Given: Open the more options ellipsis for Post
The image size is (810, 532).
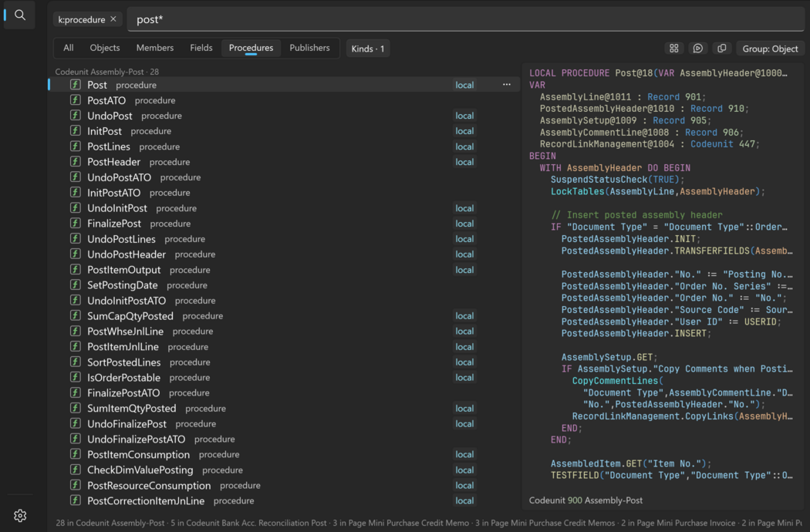Looking at the screenshot, I should pos(507,84).
